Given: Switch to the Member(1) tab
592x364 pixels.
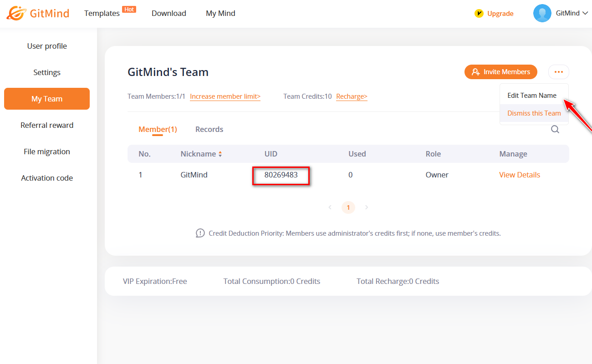Looking at the screenshot, I should [158, 129].
